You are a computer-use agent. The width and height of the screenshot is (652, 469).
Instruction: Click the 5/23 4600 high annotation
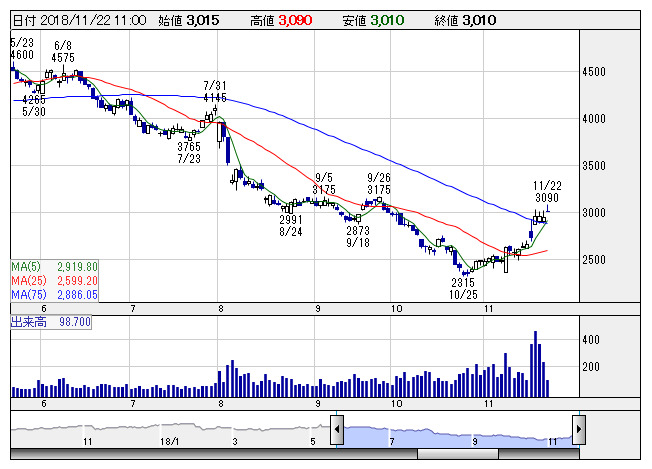[22, 48]
